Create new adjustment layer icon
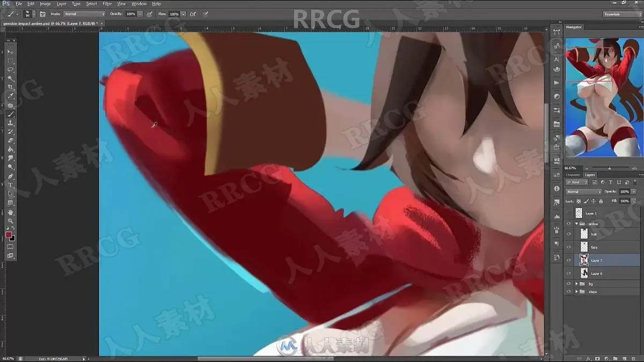644x362 pixels. pyautogui.click(x=607, y=358)
